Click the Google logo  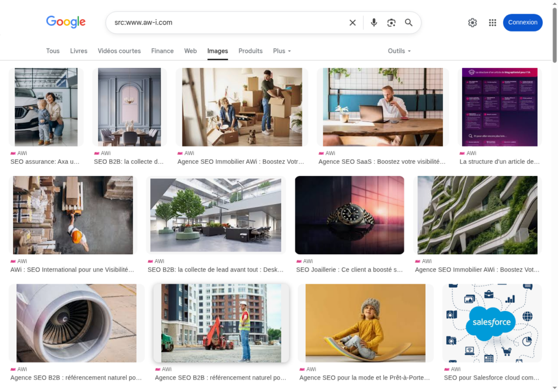tap(66, 22)
